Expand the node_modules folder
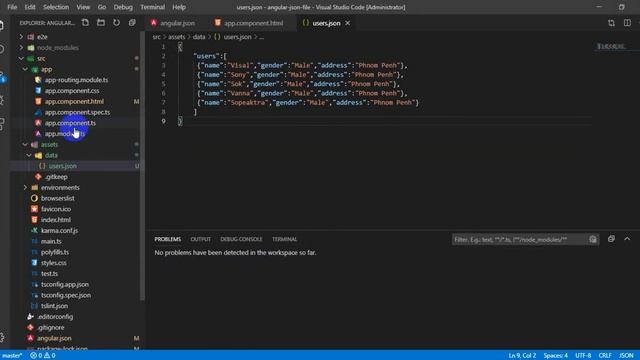Screen dimensions: 640x360 (21, 48)
